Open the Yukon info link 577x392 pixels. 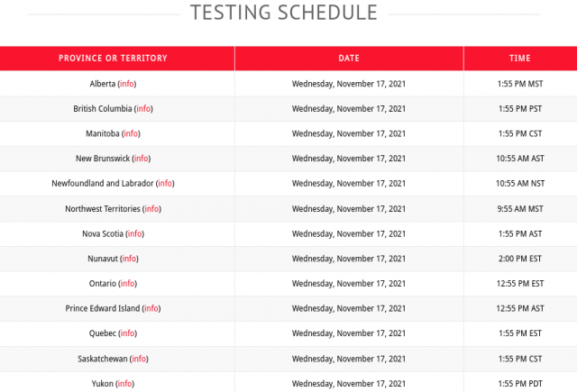pos(125,384)
